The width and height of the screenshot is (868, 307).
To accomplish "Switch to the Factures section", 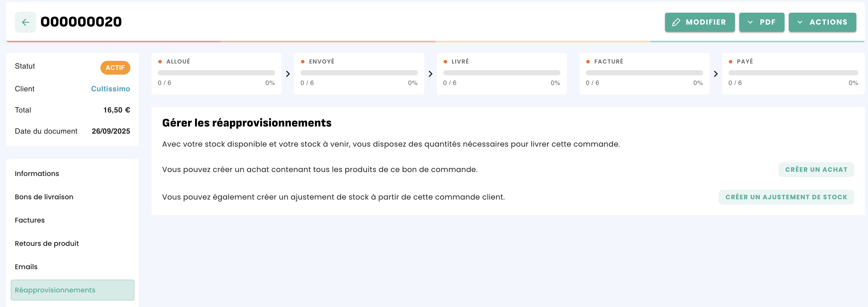I will 30,220.
